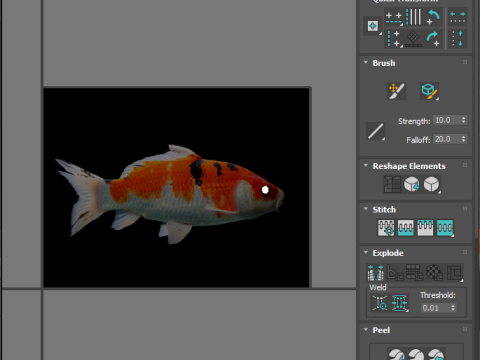Click the Brush rollout drag handle

(465, 62)
